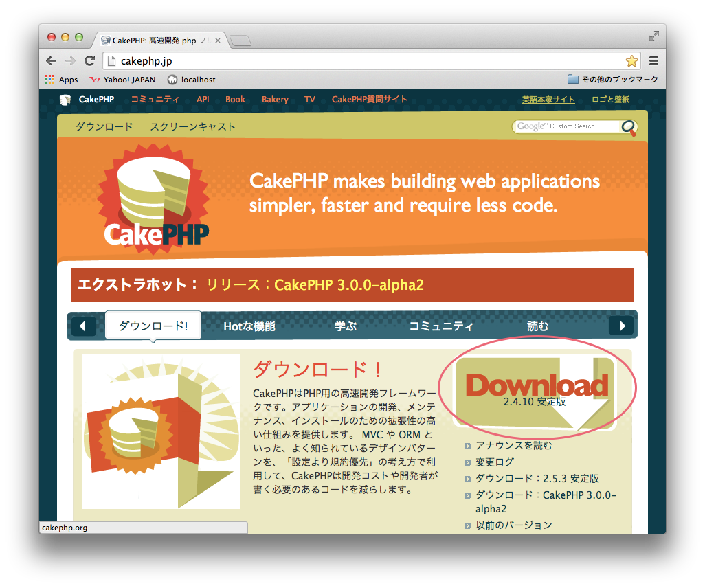Select the Hotな機能 tab
The width and height of the screenshot is (705, 588).
(x=249, y=326)
